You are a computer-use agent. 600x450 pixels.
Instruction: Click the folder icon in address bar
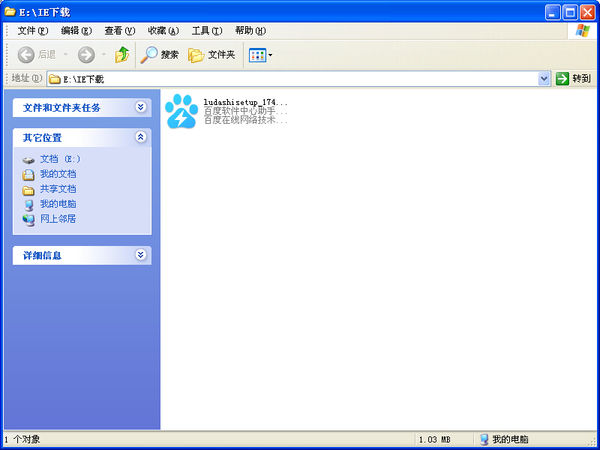55,79
